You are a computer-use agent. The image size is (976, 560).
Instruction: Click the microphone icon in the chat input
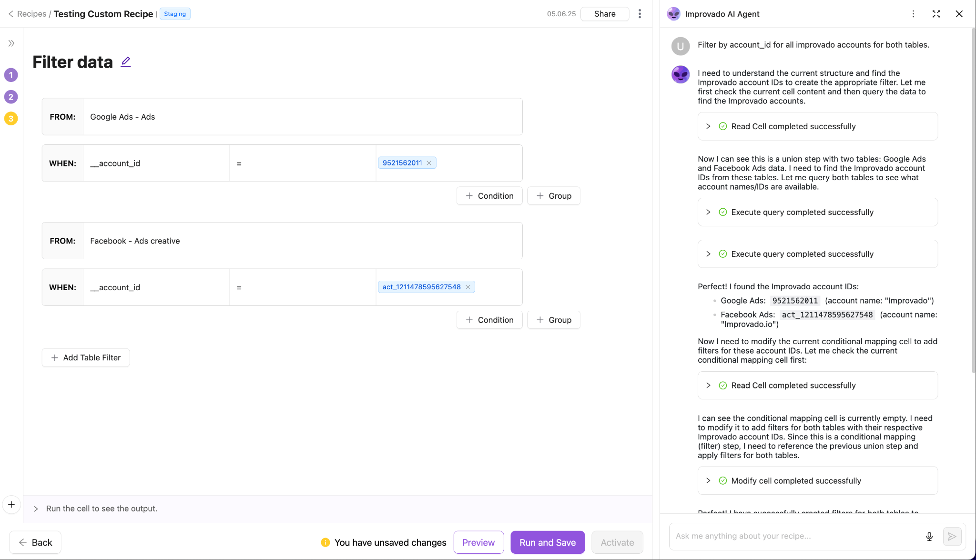[x=929, y=536]
